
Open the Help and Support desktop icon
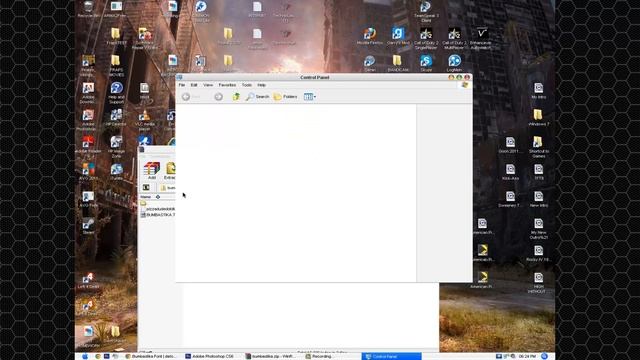click(x=116, y=93)
